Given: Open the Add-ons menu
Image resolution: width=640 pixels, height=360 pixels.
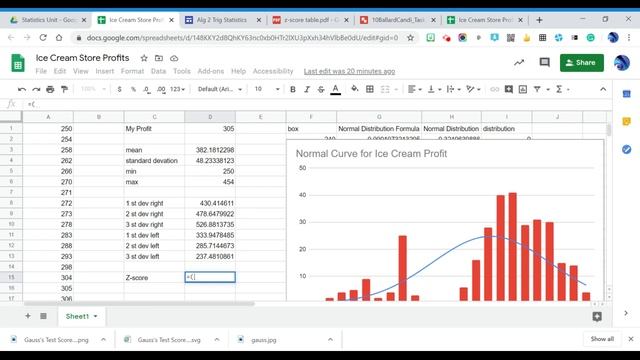Looking at the screenshot, I should tap(211, 71).
